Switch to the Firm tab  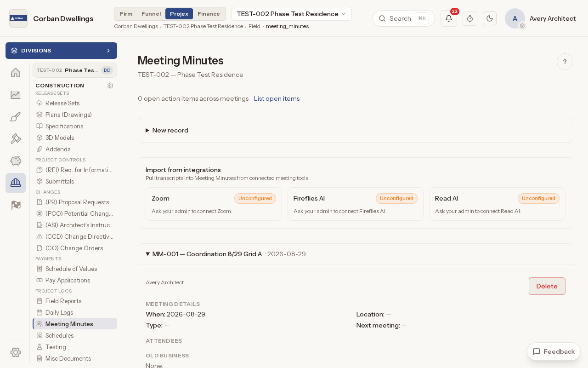click(126, 14)
